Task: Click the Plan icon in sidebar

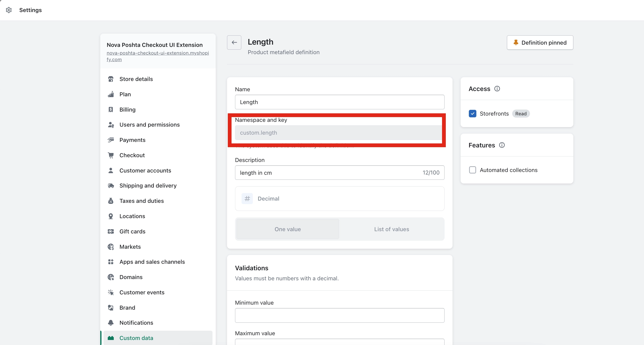Action: [111, 94]
